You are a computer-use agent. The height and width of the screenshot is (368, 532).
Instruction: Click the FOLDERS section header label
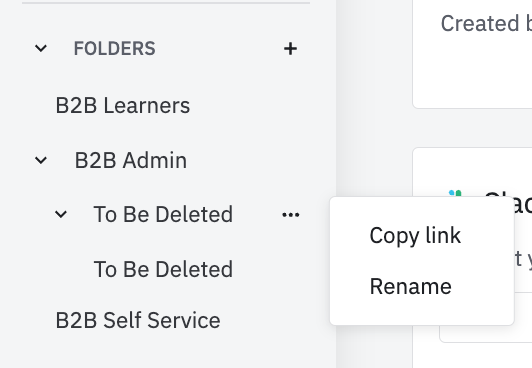(x=115, y=49)
